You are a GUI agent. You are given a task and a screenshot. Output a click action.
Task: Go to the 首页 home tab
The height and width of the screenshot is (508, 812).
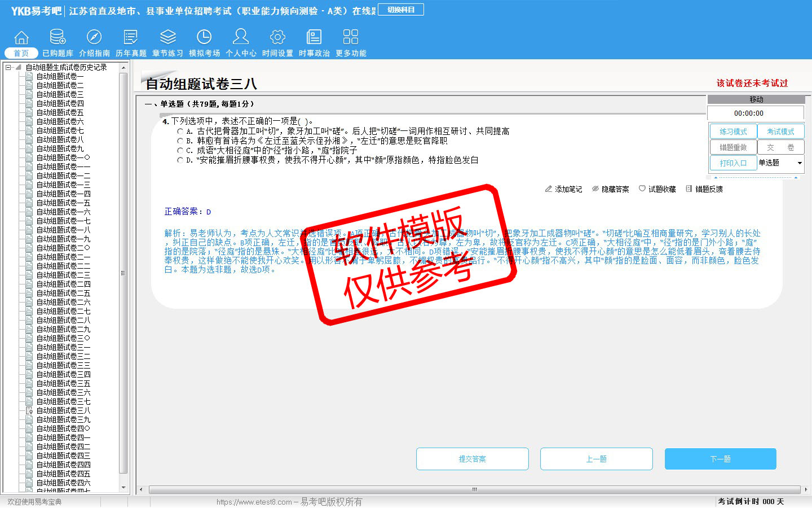coord(21,53)
